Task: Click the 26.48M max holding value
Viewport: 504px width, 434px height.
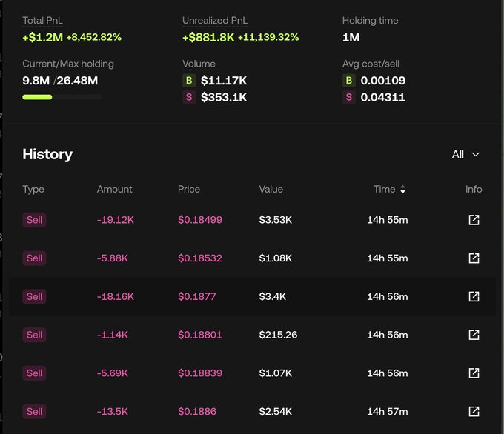Action: click(77, 80)
